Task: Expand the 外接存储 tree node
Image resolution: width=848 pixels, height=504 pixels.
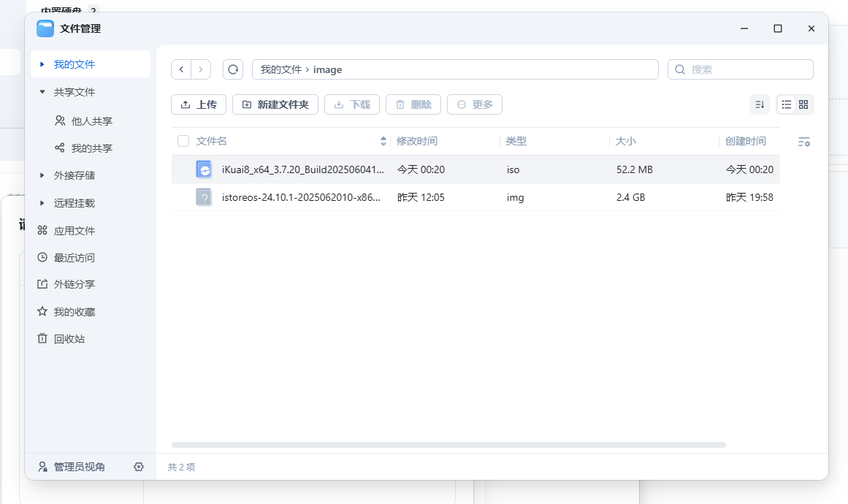Action: coord(42,175)
